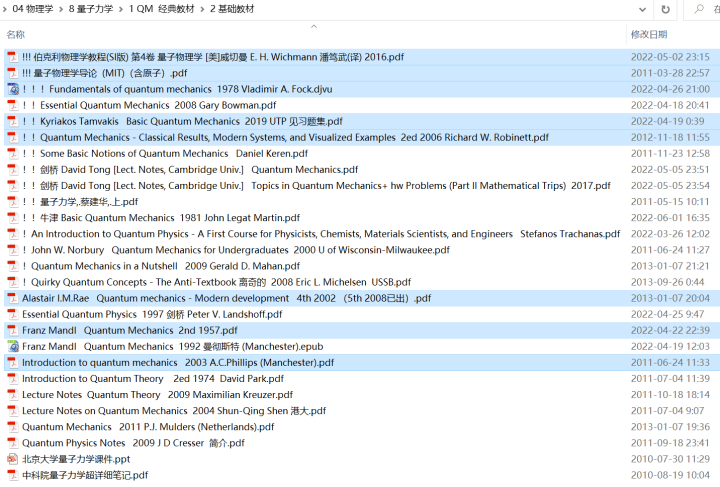Click the PDF icon of Essential Quantum Physics Landshoff
The height and width of the screenshot is (487, 720).
point(13,314)
